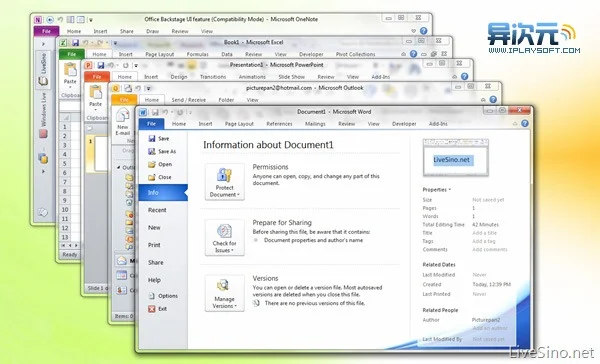Open Check for Issues dropdown button
This screenshot has width=600, height=364.
[225, 237]
